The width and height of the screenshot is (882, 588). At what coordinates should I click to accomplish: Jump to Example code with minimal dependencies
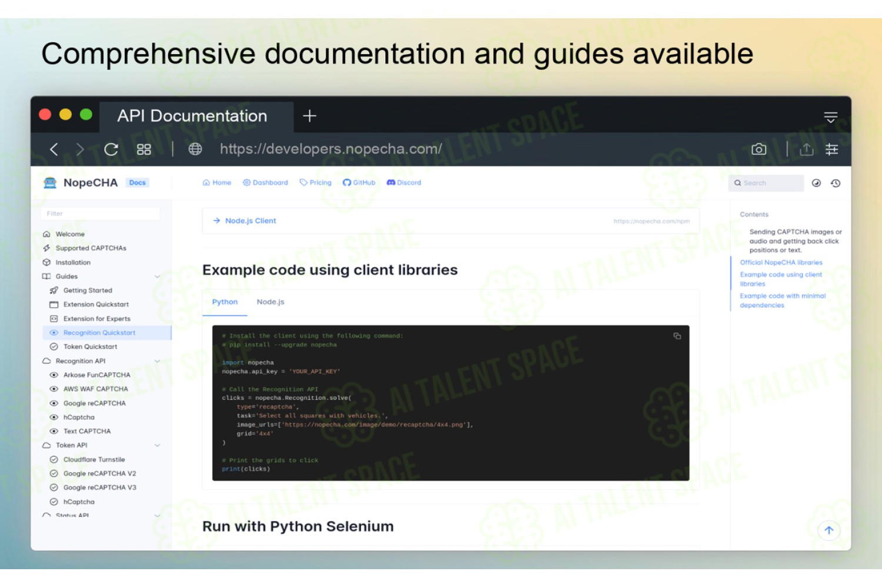pyautogui.click(x=783, y=300)
